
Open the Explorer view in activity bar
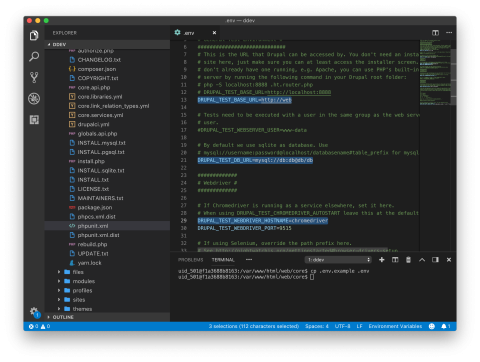[34, 35]
